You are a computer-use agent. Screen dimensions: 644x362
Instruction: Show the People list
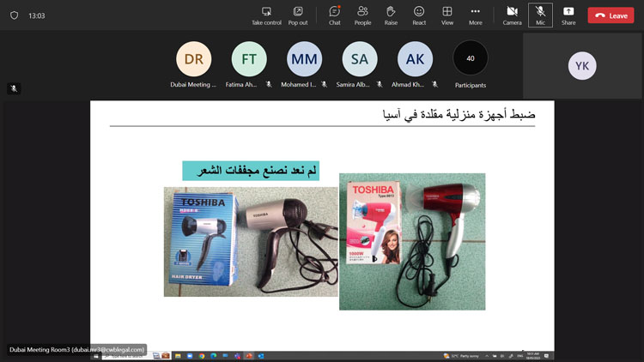point(362,15)
